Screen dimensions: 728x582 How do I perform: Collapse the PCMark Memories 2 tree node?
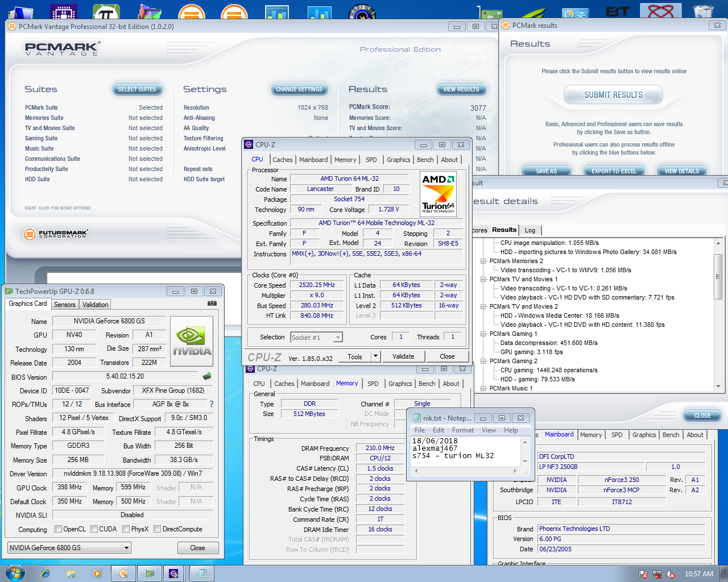(483, 261)
